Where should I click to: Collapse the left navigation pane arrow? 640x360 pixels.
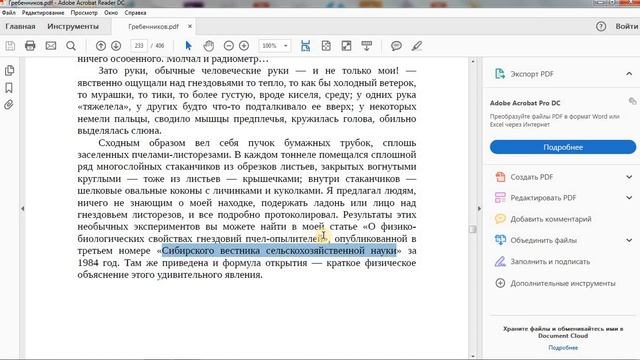[x=22, y=209]
